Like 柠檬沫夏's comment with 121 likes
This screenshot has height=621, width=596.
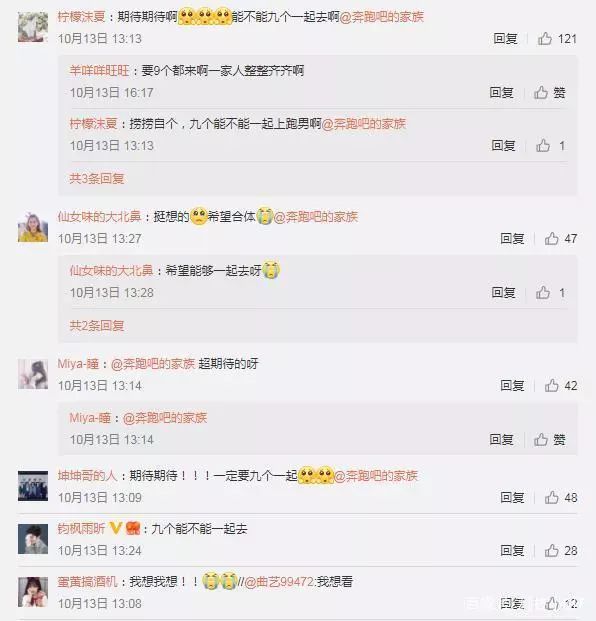[545, 39]
